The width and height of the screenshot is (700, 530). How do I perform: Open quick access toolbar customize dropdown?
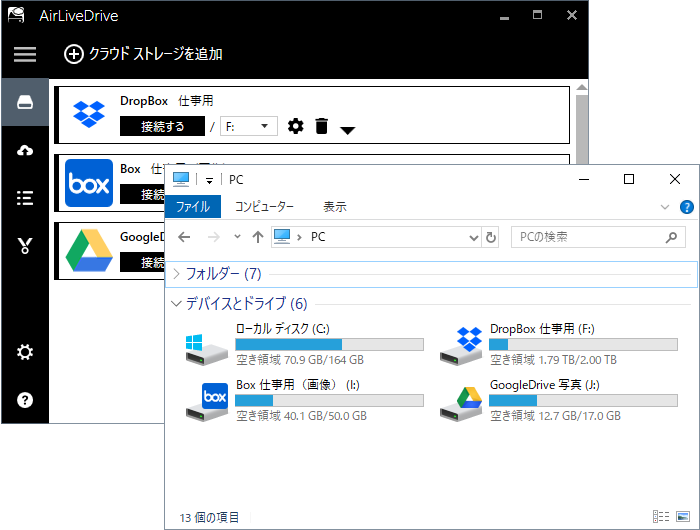(x=209, y=180)
